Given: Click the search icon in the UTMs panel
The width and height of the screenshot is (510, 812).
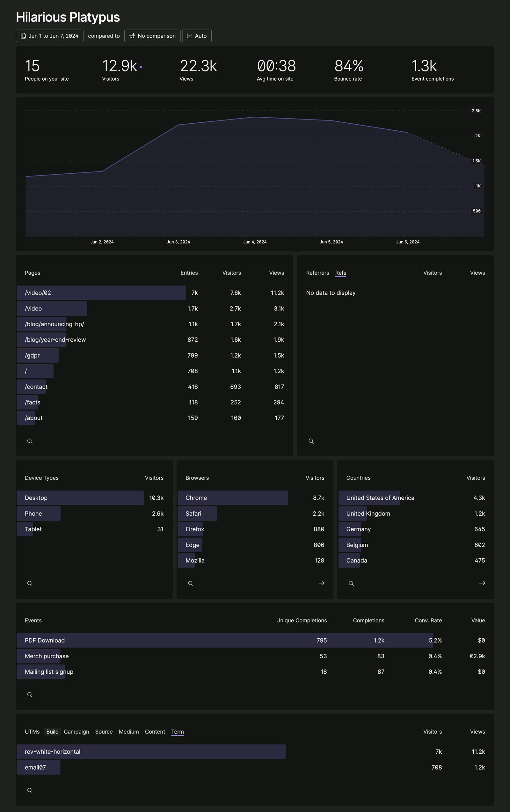Looking at the screenshot, I should click(30, 790).
